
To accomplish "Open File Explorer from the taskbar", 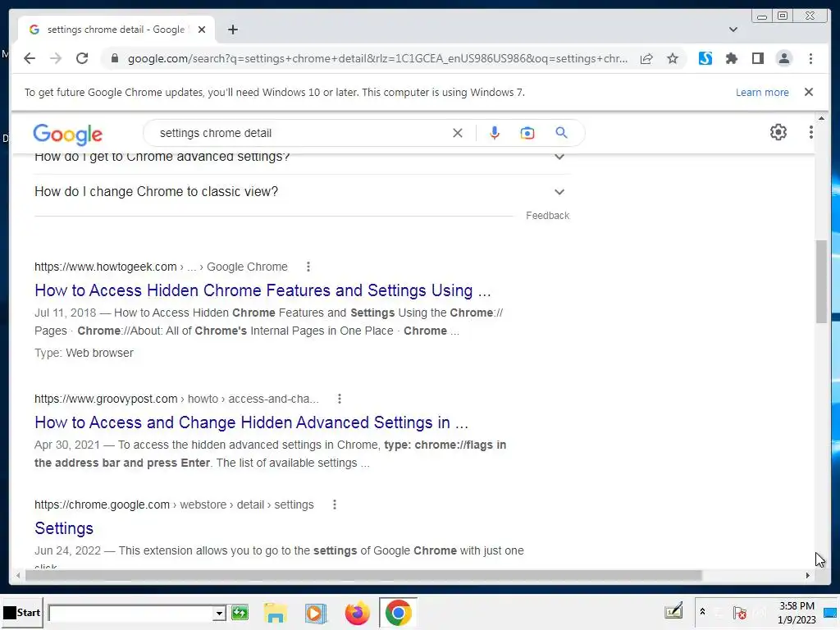I will click(x=276, y=613).
